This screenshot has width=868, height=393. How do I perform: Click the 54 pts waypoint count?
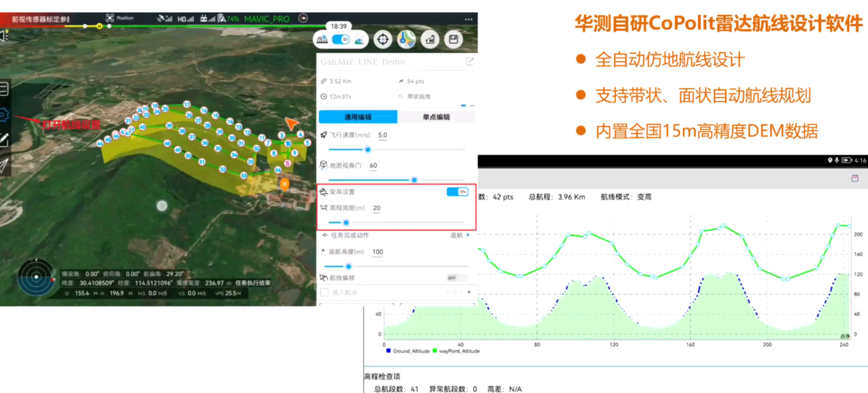[x=415, y=81]
